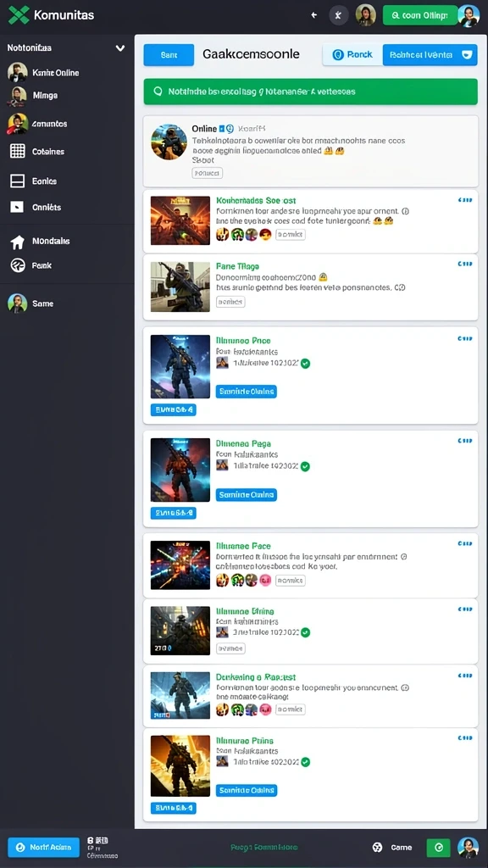This screenshot has width=488, height=868.
Task: Select the home icon beside Nondaiks
Action: 18,242
